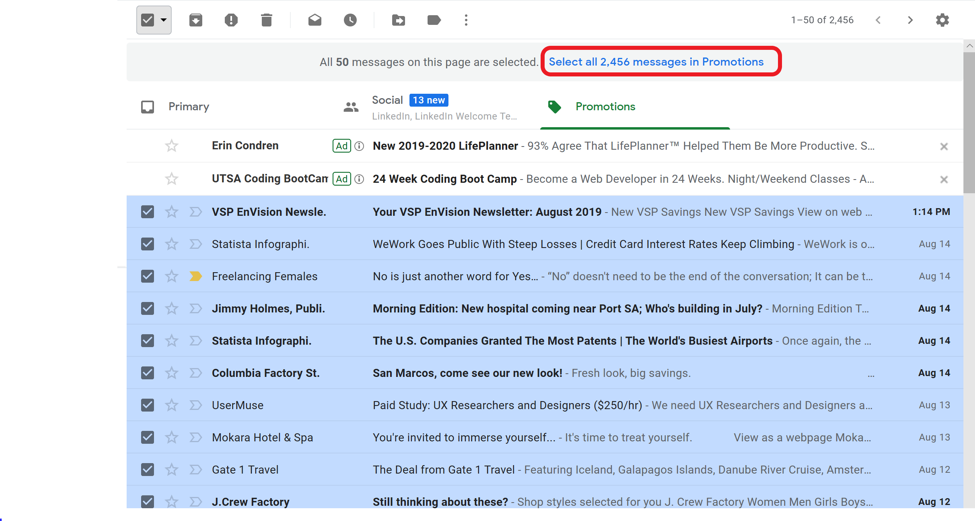Snooze selected messages with clock icon
This screenshot has width=975, height=521.
[x=350, y=20]
